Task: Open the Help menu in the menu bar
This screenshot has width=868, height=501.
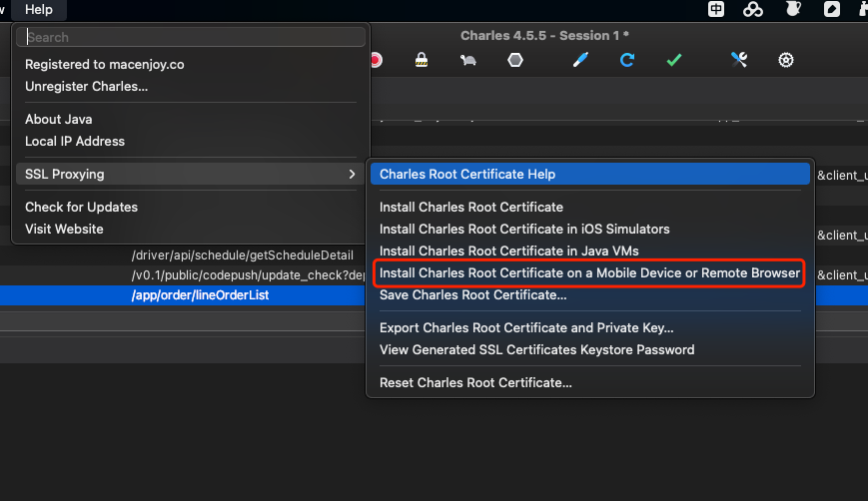Action: tap(39, 9)
